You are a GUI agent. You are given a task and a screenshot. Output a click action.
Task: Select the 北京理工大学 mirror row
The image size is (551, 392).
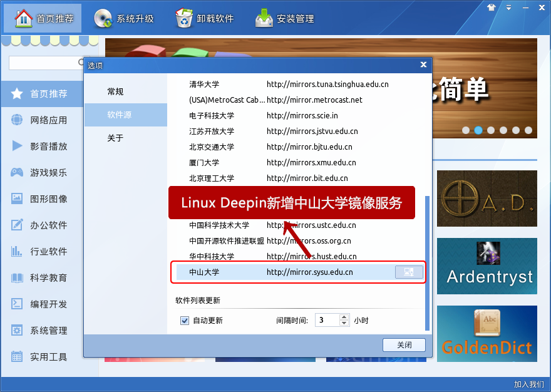301,178
